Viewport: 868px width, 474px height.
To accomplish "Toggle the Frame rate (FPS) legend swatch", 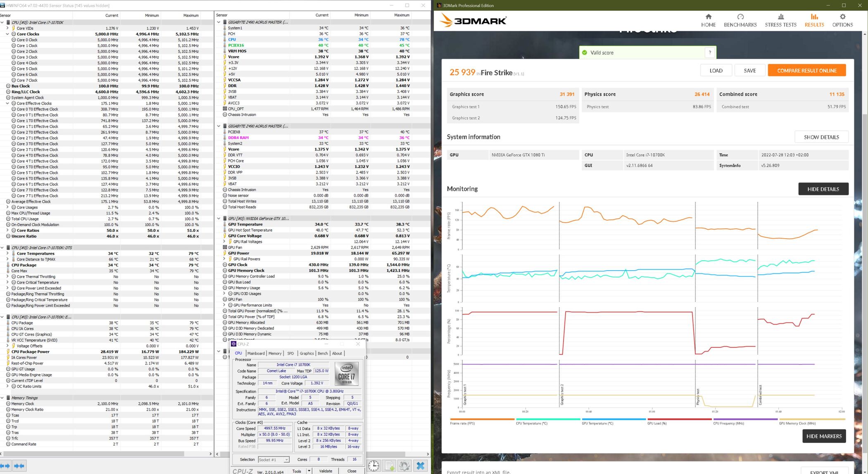I will (x=482, y=419).
